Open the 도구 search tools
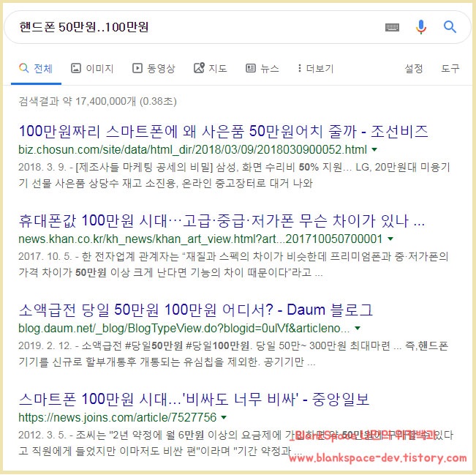The height and width of the screenshot is (475, 476). pos(450,68)
